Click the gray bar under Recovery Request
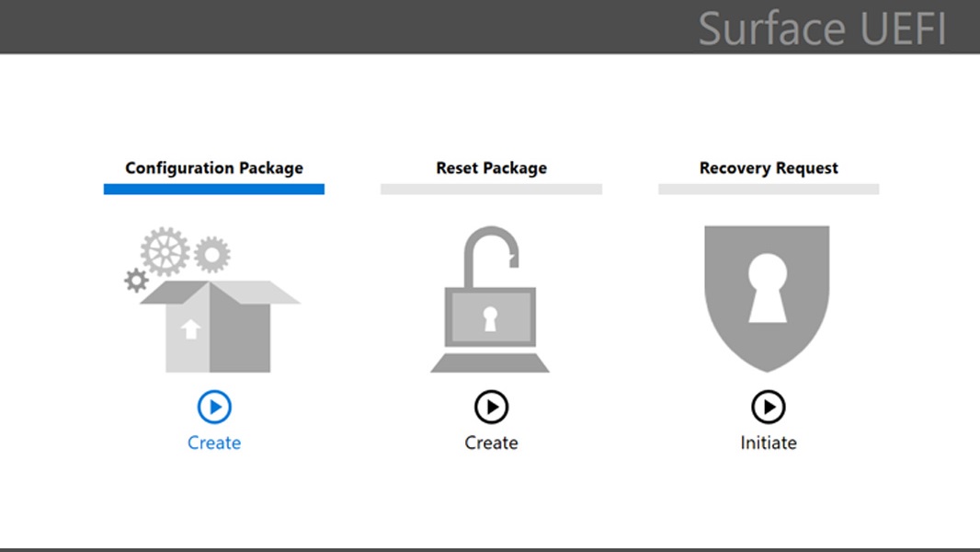The height and width of the screenshot is (552, 980). pyautogui.click(x=769, y=190)
